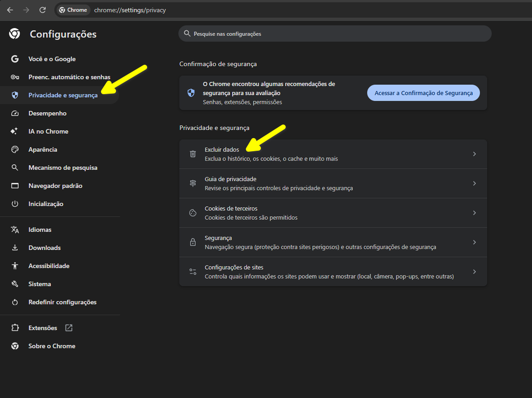Expand Cookies de terceiros row chevron
Screen dimensions: 532x398
[x=474, y=213]
